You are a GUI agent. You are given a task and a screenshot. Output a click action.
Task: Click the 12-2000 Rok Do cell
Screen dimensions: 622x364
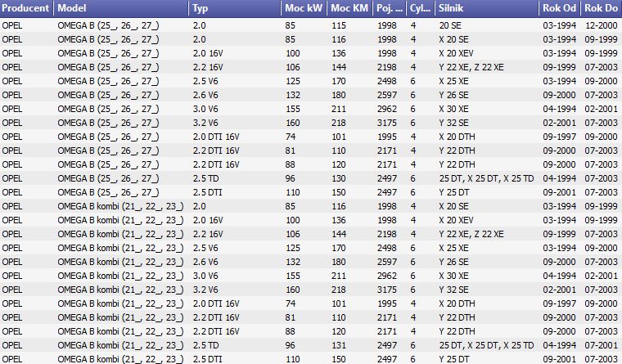(601, 25)
